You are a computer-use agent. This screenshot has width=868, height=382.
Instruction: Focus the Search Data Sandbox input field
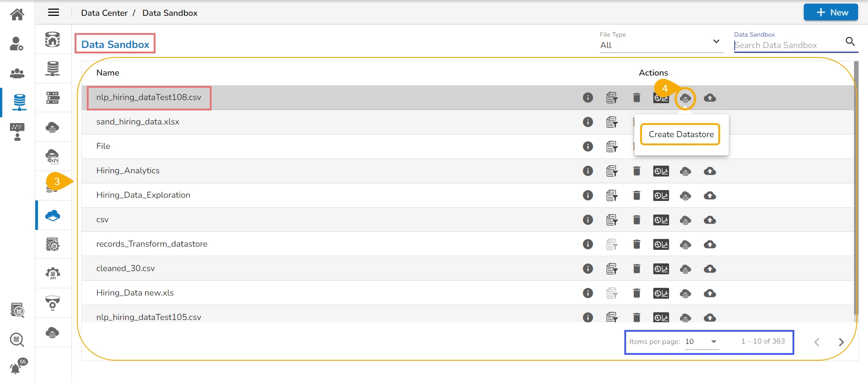(788, 45)
